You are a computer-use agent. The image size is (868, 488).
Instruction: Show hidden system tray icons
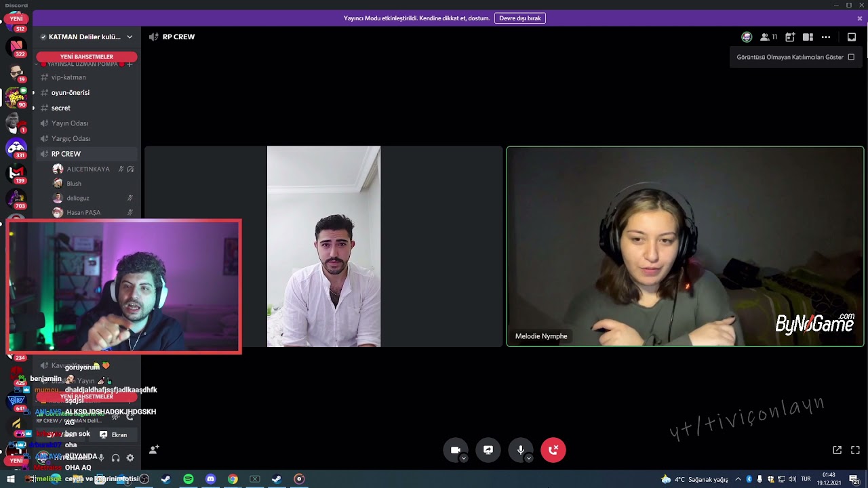point(738,479)
